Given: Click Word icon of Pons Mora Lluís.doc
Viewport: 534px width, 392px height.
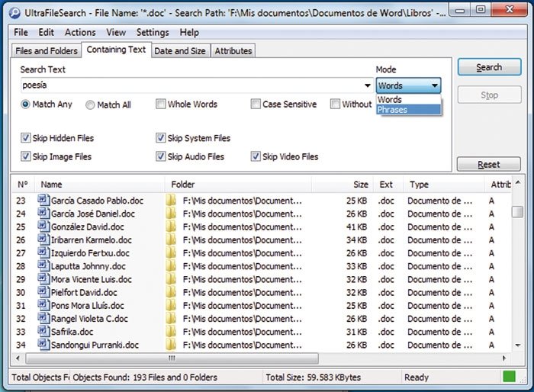Looking at the screenshot, I should [43, 304].
